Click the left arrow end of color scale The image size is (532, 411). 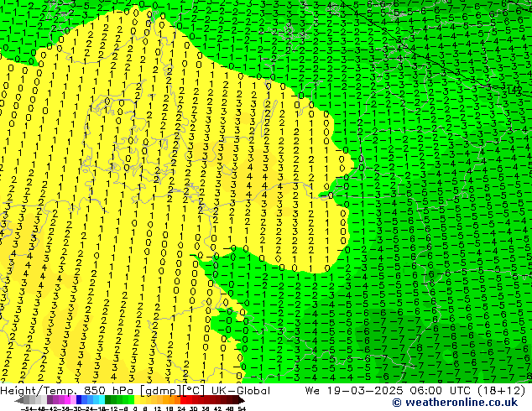(19, 400)
